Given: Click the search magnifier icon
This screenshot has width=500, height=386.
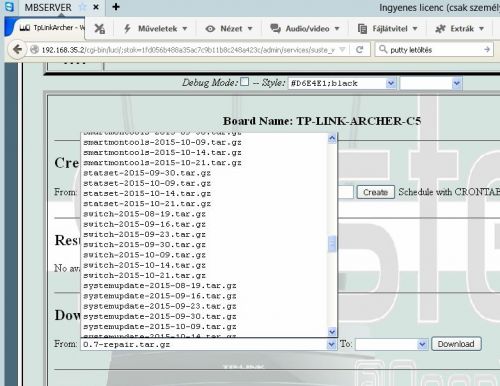Looking at the screenshot, I should tap(383, 50).
